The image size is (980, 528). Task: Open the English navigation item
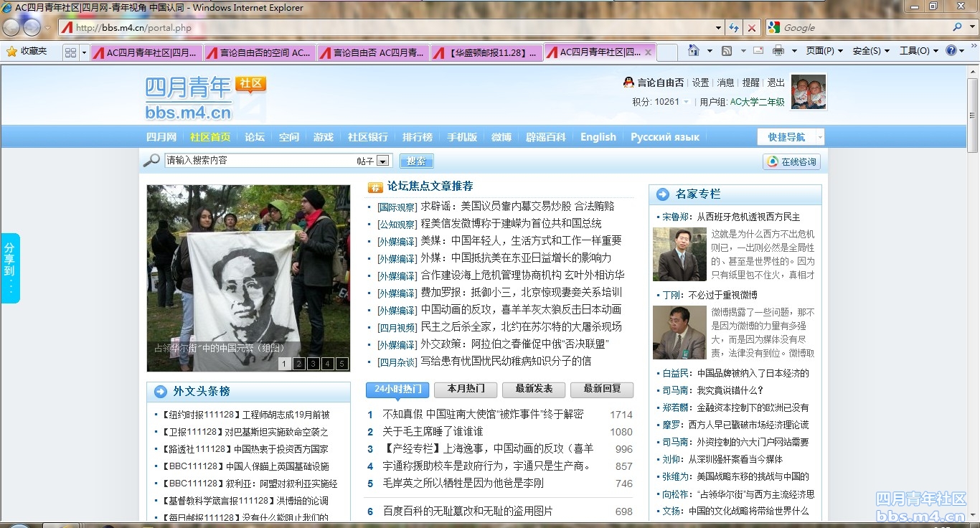598,137
